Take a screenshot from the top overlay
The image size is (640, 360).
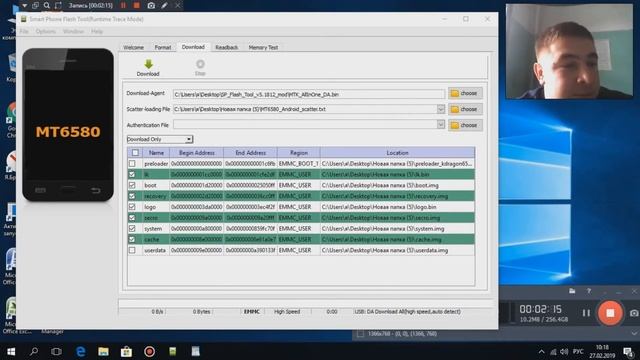click(x=151, y=6)
